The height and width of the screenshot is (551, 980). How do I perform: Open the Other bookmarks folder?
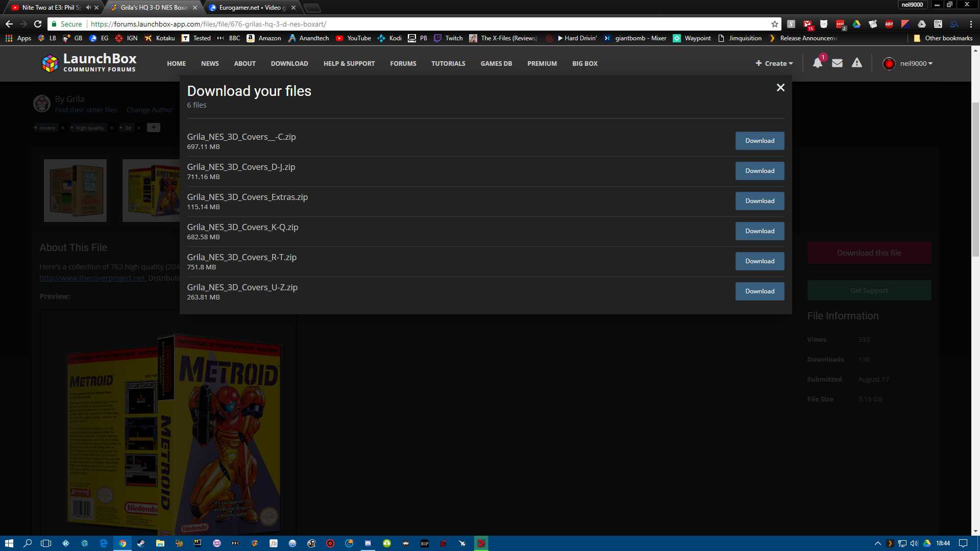pyautogui.click(x=943, y=38)
